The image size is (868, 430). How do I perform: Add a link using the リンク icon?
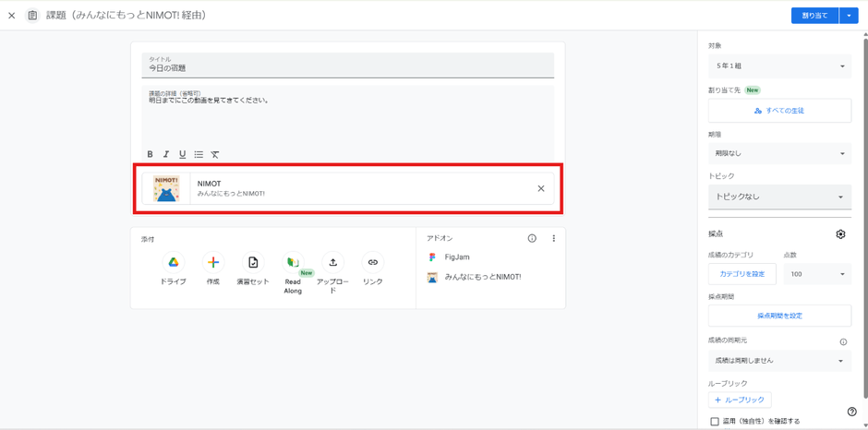[372, 263]
